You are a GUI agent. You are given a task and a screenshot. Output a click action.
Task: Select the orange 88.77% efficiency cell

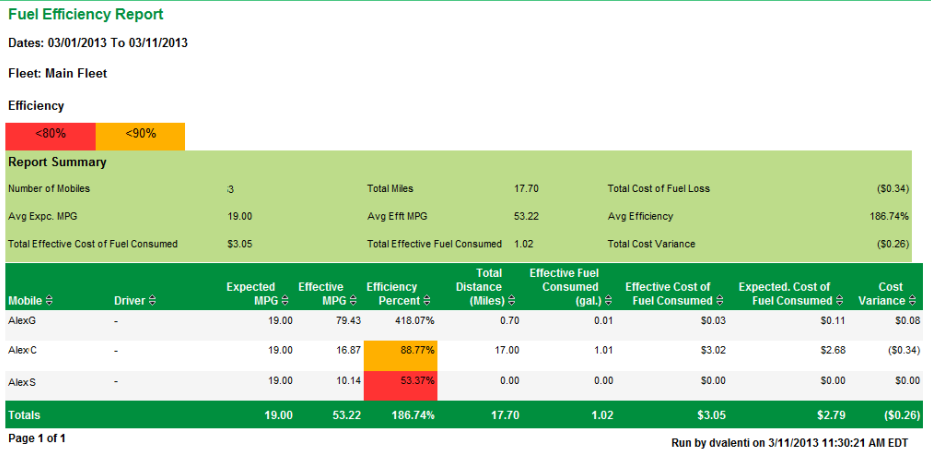point(401,356)
